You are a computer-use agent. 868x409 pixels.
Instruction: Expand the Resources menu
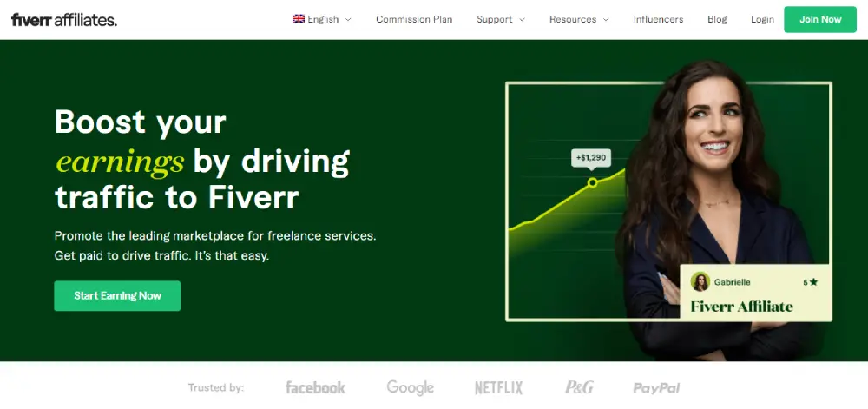tap(579, 19)
